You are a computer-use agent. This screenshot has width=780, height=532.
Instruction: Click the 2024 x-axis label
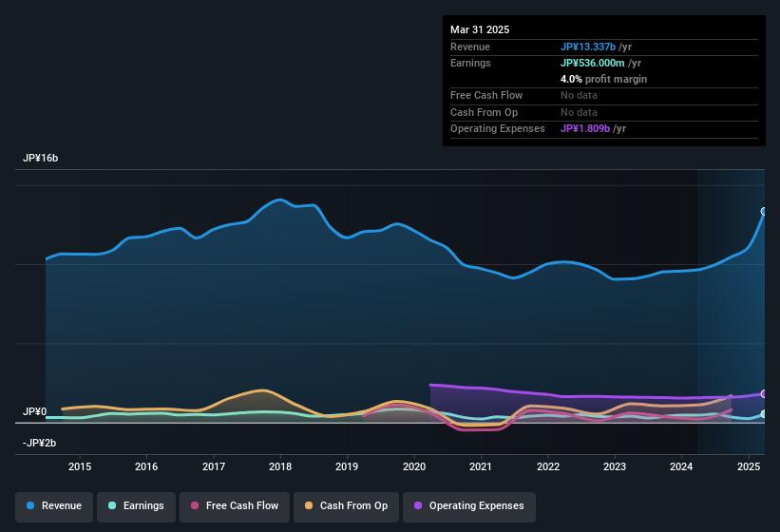[x=681, y=466]
